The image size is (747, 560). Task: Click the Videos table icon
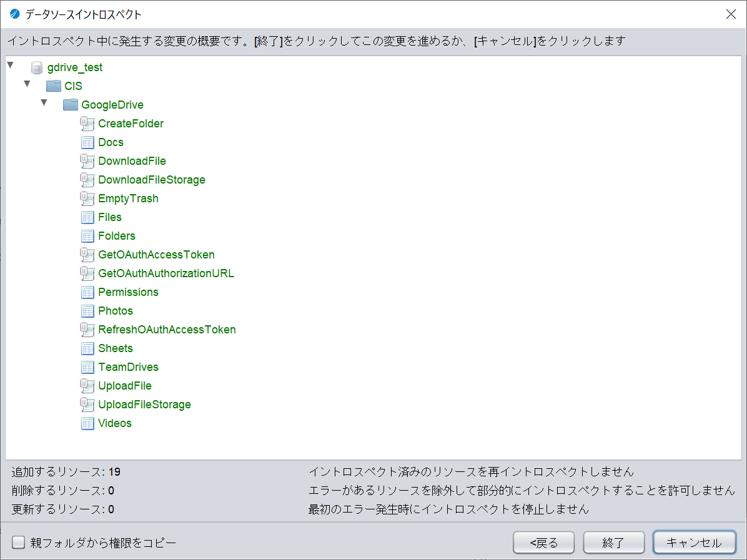coord(87,423)
